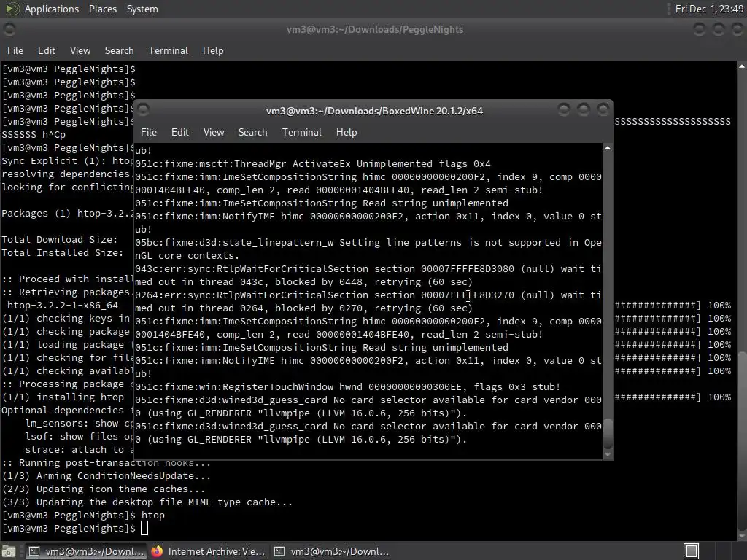Maximize the PeggleNights terminal window
747x560 pixels.
[719, 29]
